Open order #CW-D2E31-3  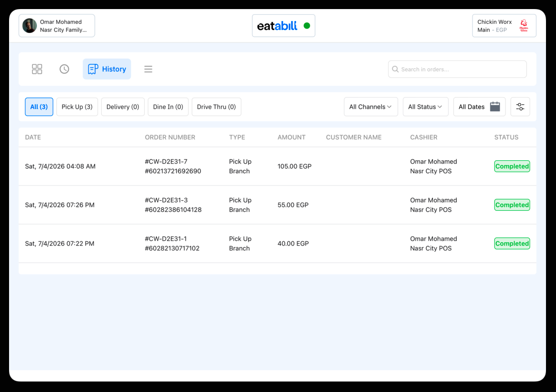277,205
